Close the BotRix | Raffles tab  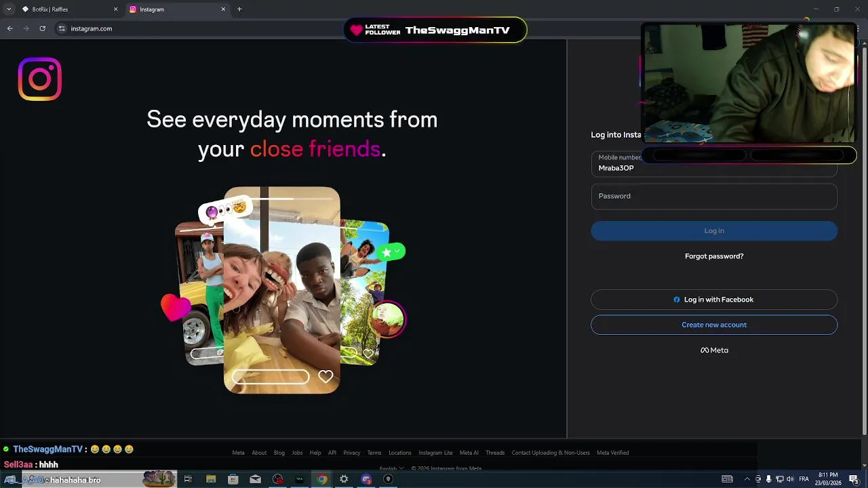click(x=115, y=9)
